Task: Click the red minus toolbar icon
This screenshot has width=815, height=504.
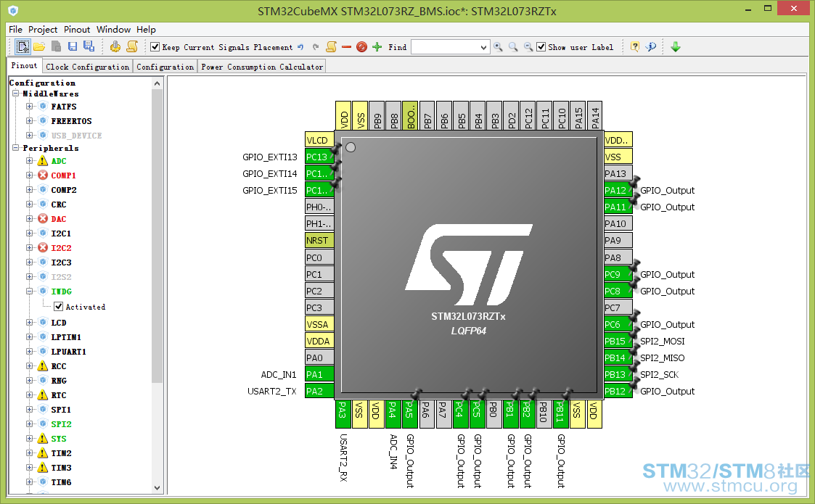Action: point(347,46)
